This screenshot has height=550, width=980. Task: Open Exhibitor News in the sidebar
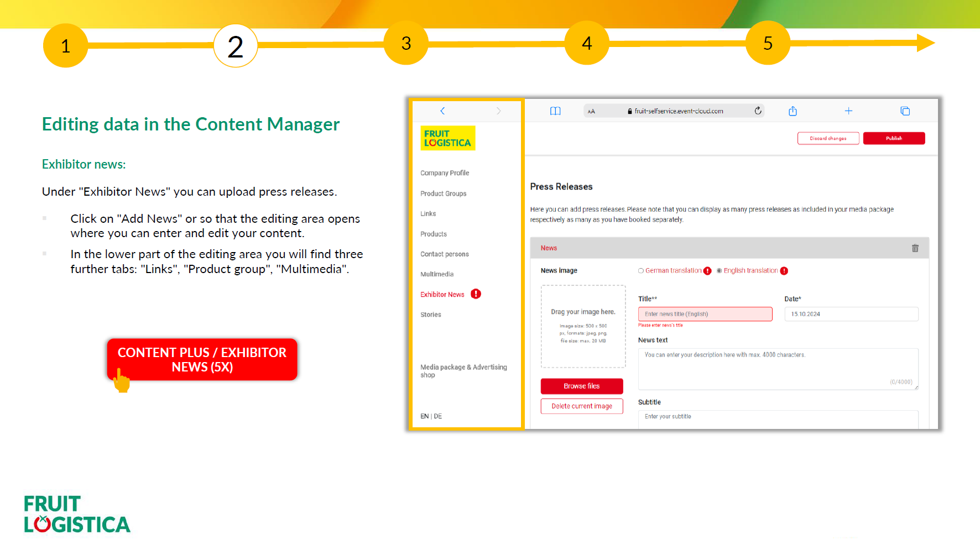pos(442,295)
